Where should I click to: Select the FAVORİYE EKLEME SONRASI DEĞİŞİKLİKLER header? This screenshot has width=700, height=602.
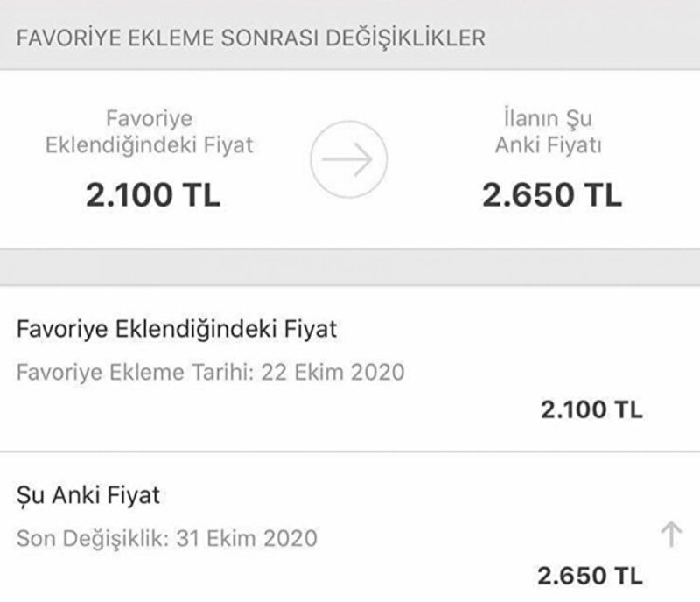pyautogui.click(x=252, y=38)
